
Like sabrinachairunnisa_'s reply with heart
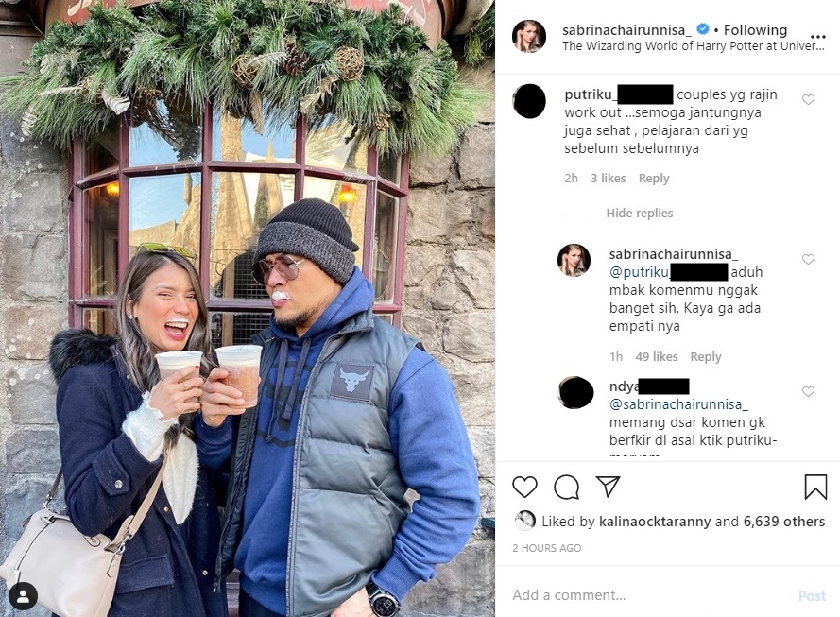pyautogui.click(x=808, y=260)
